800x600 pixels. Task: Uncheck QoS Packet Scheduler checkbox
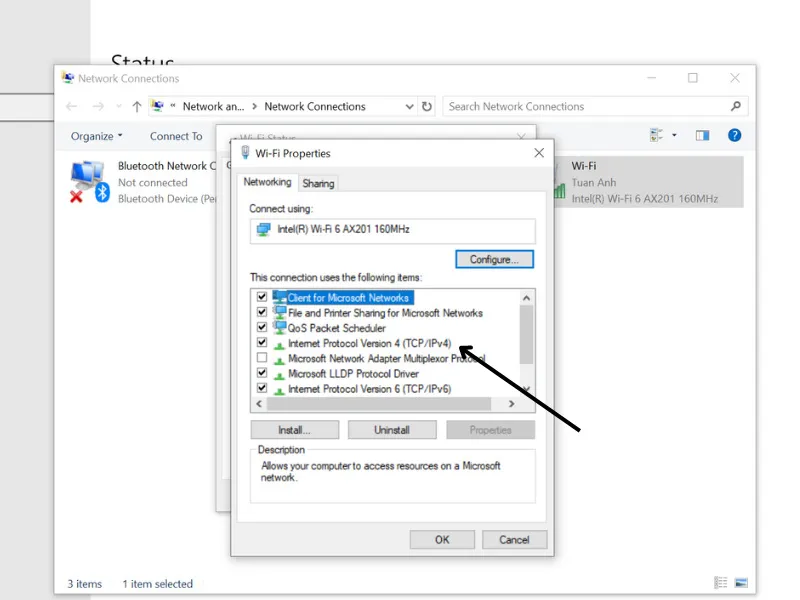pos(262,327)
